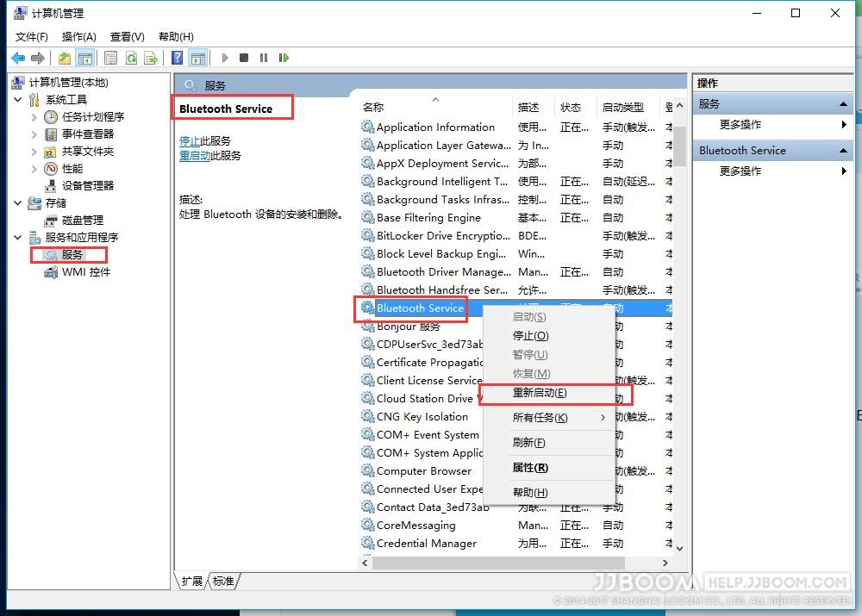The image size is (862, 616).
Task: Click the Stop Service square toolbar icon
Action: tap(244, 58)
